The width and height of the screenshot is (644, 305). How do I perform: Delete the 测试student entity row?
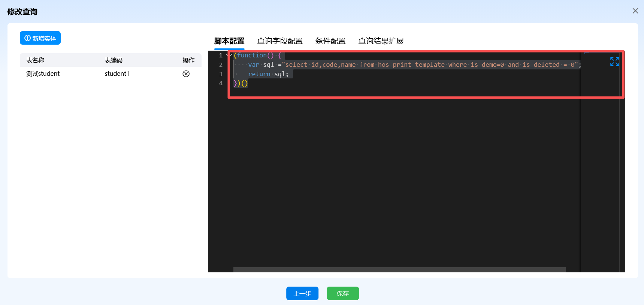pyautogui.click(x=186, y=74)
